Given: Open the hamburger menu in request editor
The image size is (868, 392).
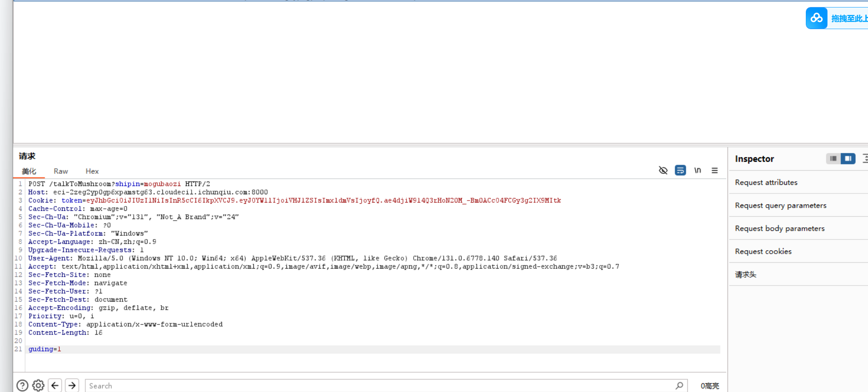Looking at the screenshot, I should tap(715, 170).
